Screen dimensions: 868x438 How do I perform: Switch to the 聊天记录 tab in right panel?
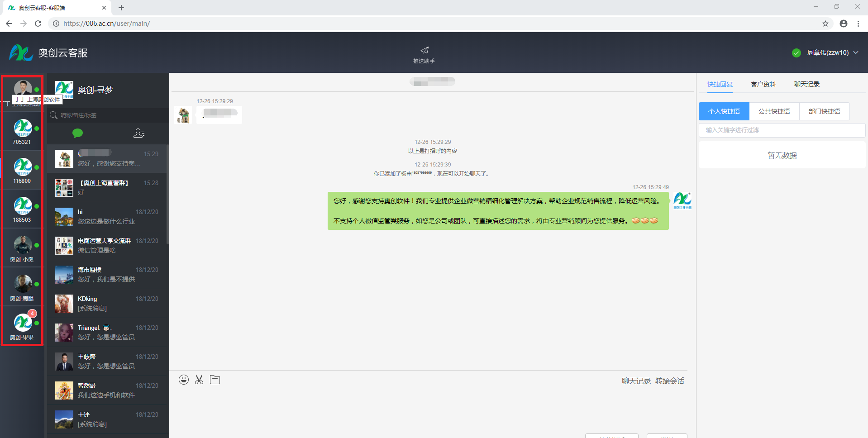pyautogui.click(x=807, y=84)
